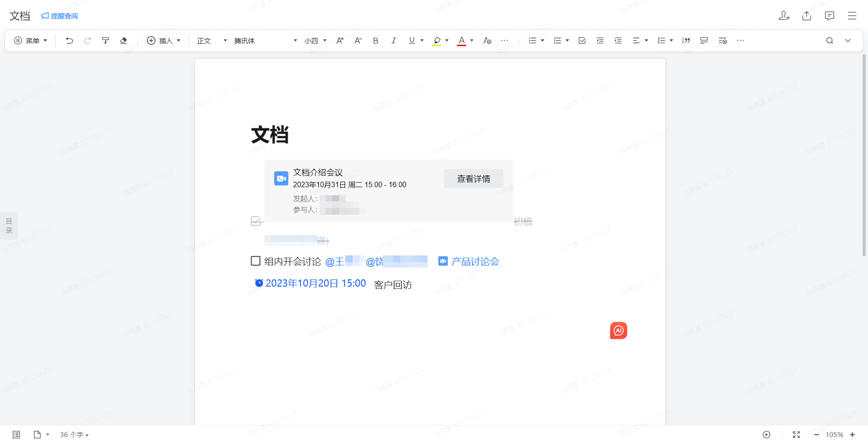Open the 菜单 menu
This screenshot has height=443, width=868.
click(31, 41)
